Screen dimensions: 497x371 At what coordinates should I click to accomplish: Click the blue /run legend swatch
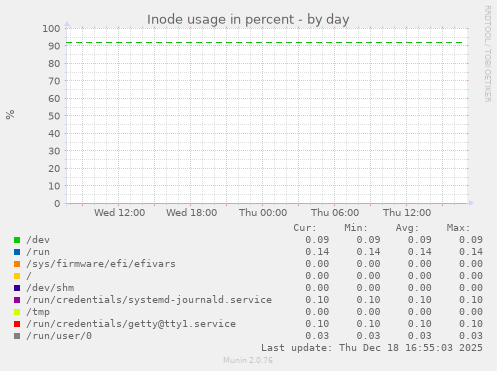(x=17, y=252)
